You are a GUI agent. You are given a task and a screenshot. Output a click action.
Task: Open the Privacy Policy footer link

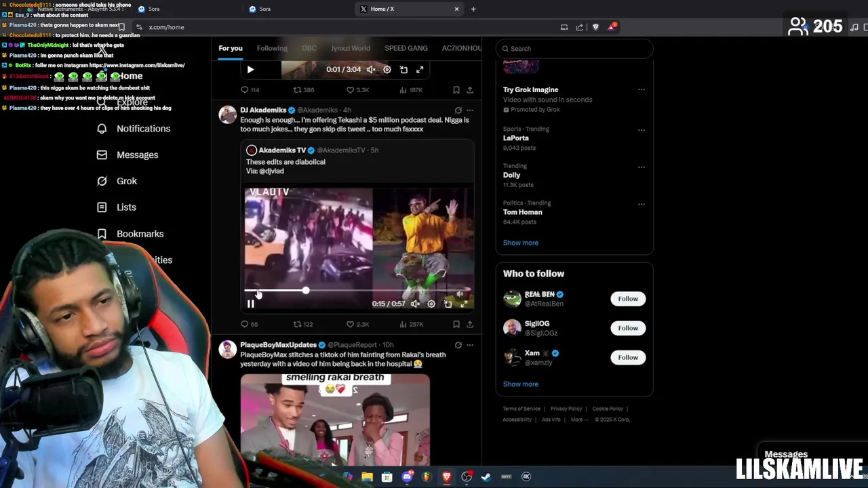click(x=566, y=409)
